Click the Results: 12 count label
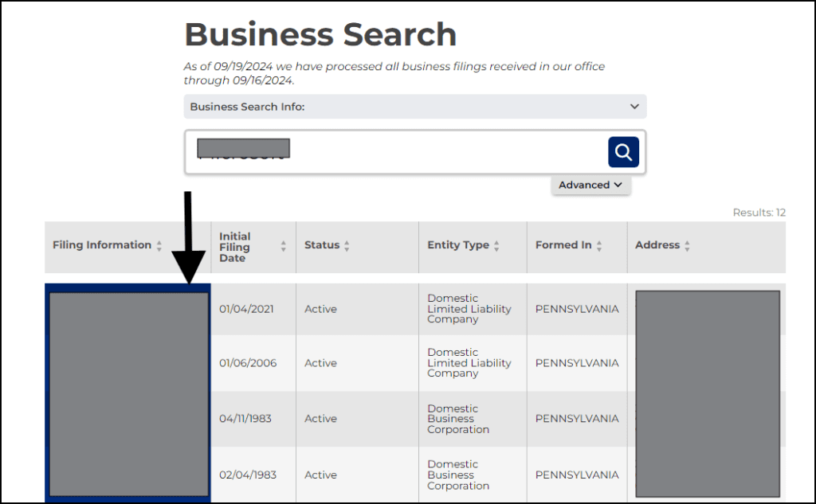816x504 pixels. (758, 213)
